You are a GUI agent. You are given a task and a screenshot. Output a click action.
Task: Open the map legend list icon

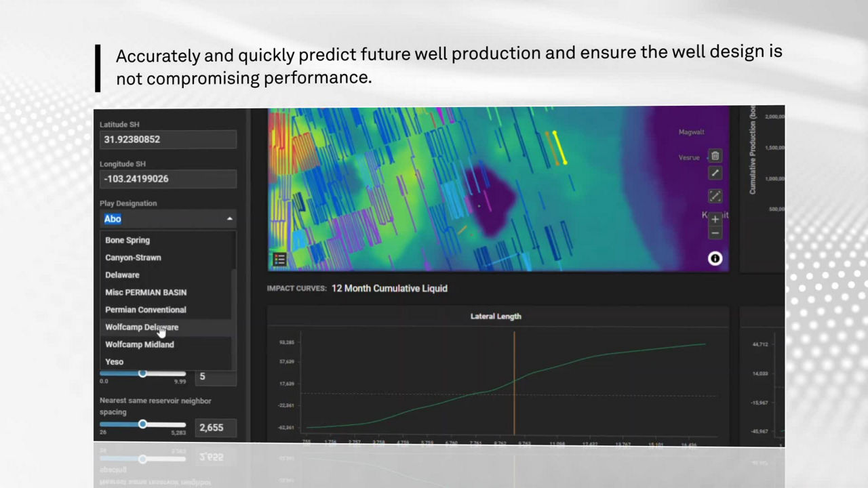[x=279, y=260]
